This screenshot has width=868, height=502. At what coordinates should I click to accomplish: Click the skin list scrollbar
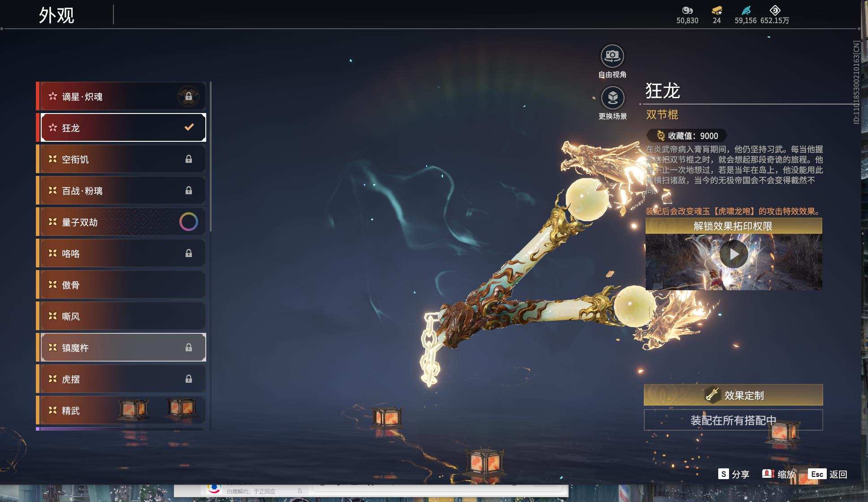210,157
